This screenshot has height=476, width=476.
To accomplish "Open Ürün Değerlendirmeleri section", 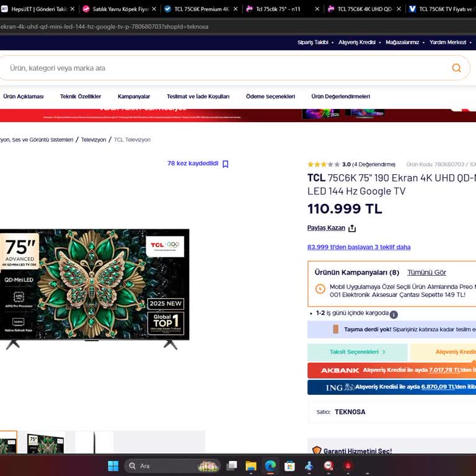I will (x=341, y=97).
